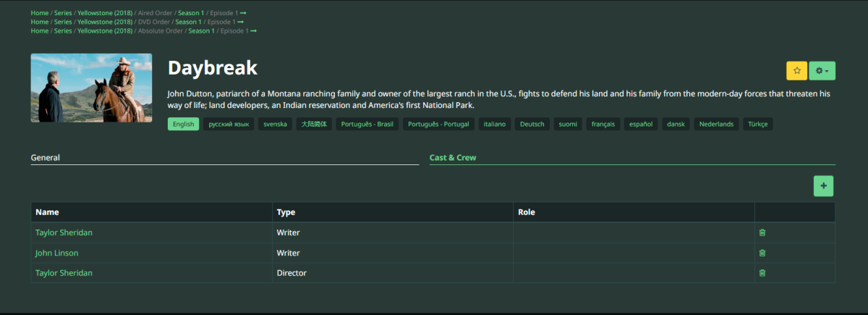This screenshot has height=315, width=868.
Task: Switch to the Cast & Crew tab
Action: click(x=453, y=158)
